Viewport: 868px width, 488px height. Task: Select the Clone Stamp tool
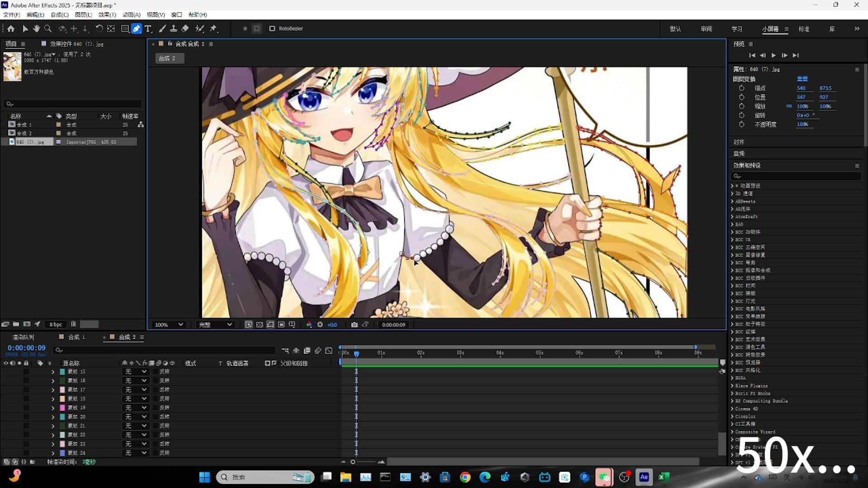(x=173, y=28)
